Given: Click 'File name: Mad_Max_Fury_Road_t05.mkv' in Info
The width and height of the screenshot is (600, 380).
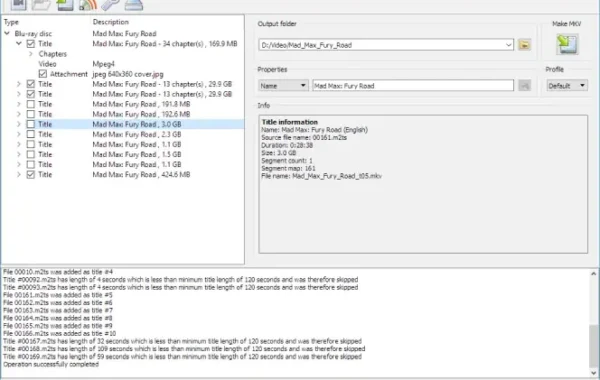Looking at the screenshot, I should click(321, 176).
